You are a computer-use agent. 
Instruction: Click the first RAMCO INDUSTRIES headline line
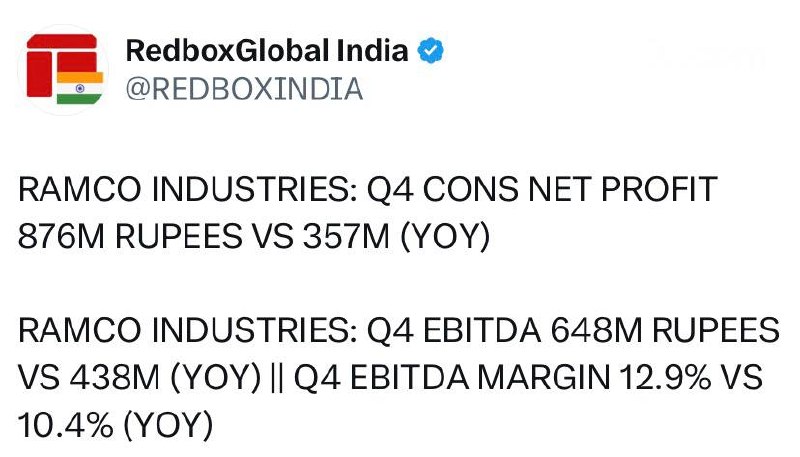367,189
